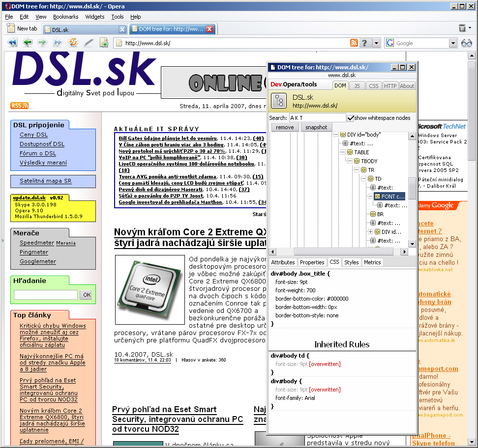Go back with the green Back arrow
Image resolution: width=478 pixels, height=448 pixels.
28,42
